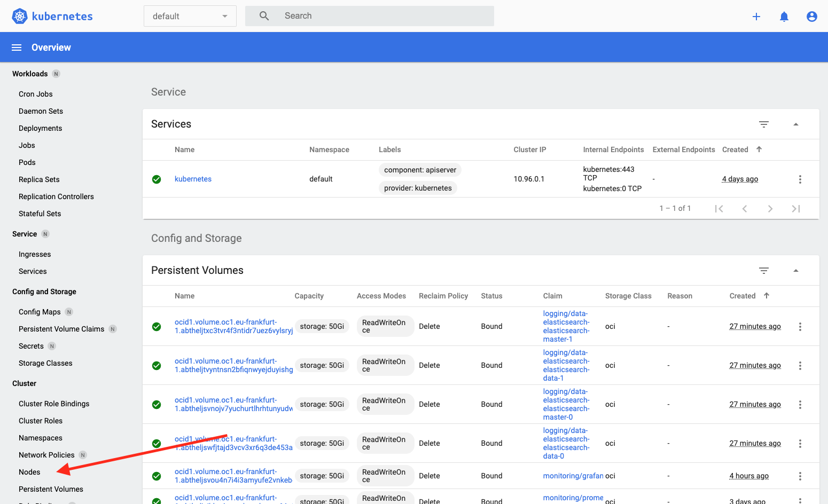
Task: Open volume link ending abtheljsvou4n7i4i3amyufe2vnkeb
Action: (233, 476)
